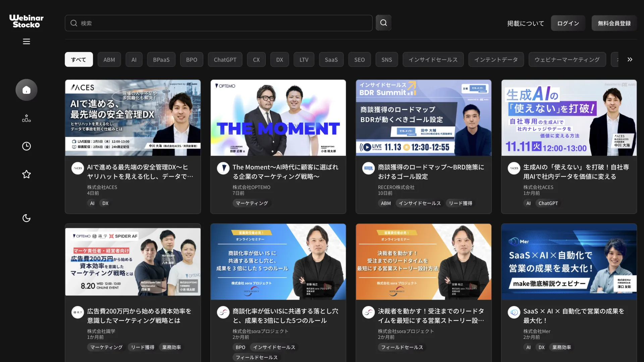Click the Webinar Stocko logo

pyautogui.click(x=26, y=21)
